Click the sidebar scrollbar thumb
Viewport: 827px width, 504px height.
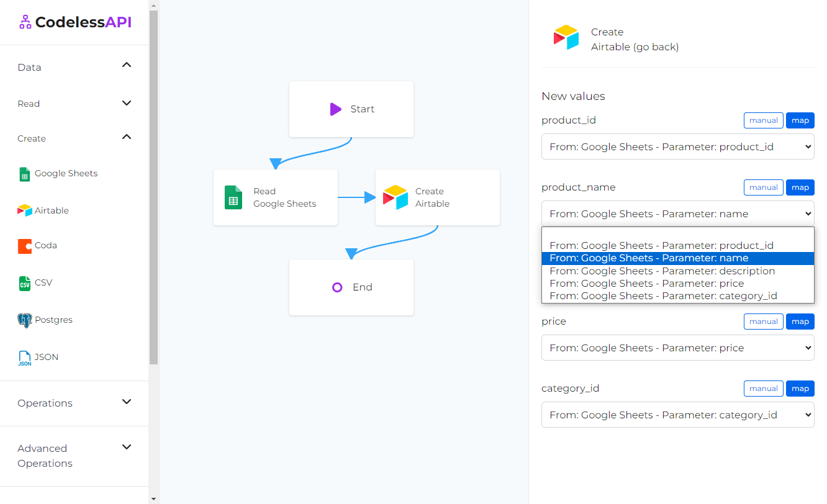tap(154, 186)
